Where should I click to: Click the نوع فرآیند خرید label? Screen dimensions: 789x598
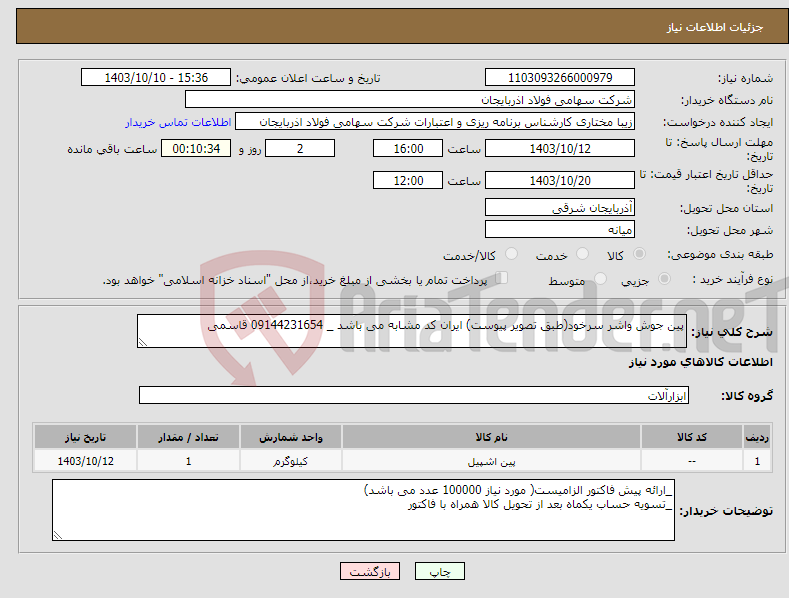coord(733,279)
